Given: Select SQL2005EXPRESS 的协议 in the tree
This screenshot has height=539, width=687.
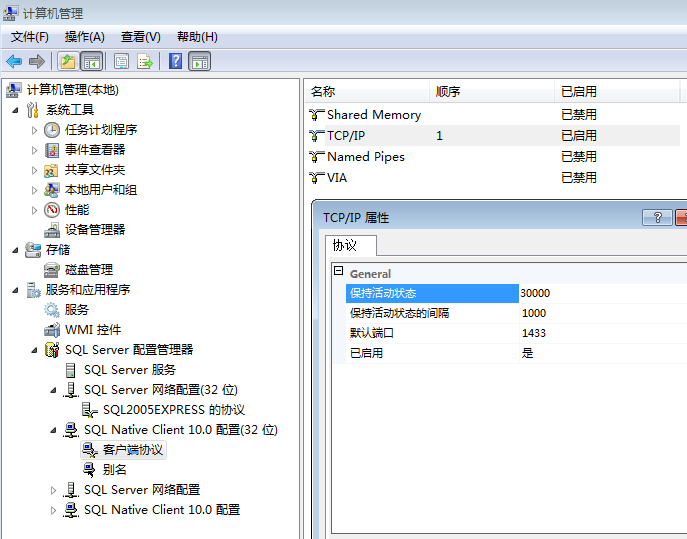Looking at the screenshot, I should point(174,410).
